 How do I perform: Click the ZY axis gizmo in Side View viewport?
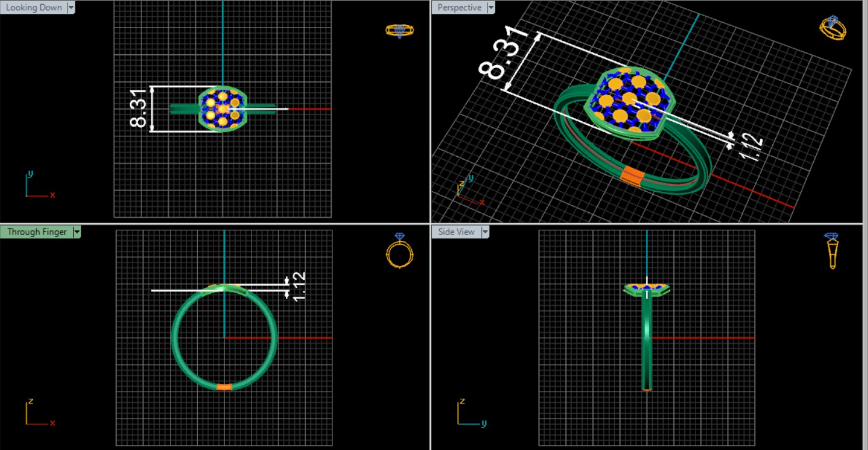click(468, 413)
